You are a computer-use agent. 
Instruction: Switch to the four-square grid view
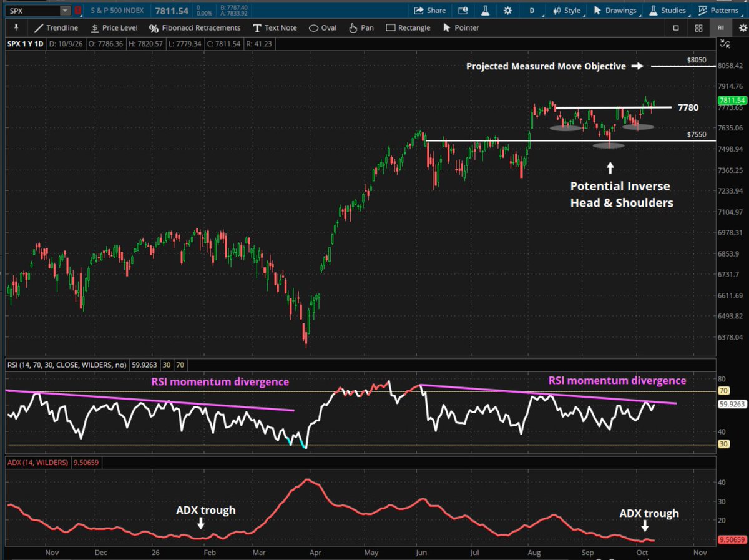point(698,27)
